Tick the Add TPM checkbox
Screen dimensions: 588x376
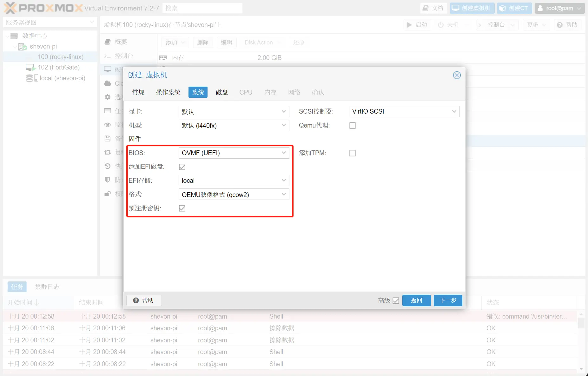[352, 153]
